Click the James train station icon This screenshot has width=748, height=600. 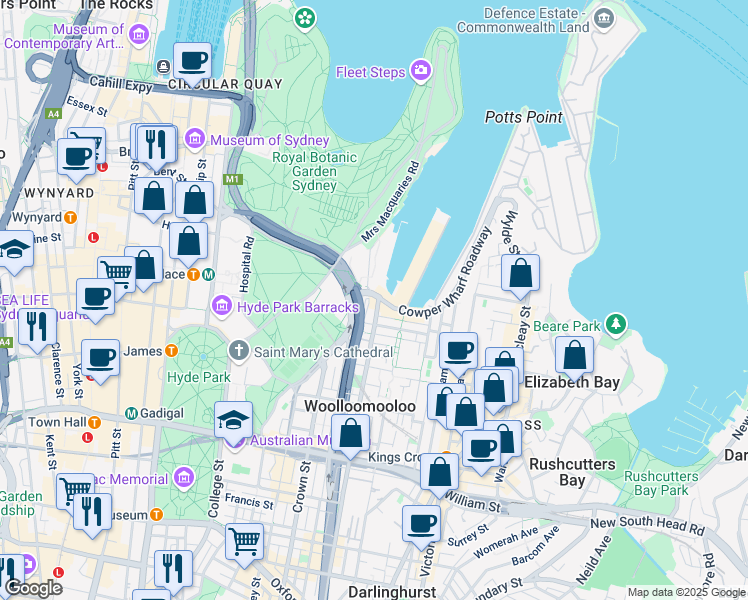[171, 351]
